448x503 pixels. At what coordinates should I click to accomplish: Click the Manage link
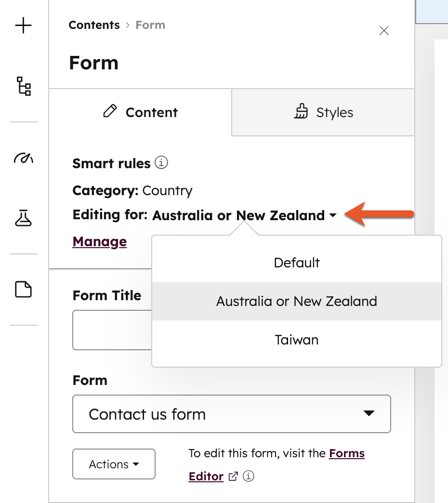click(99, 241)
